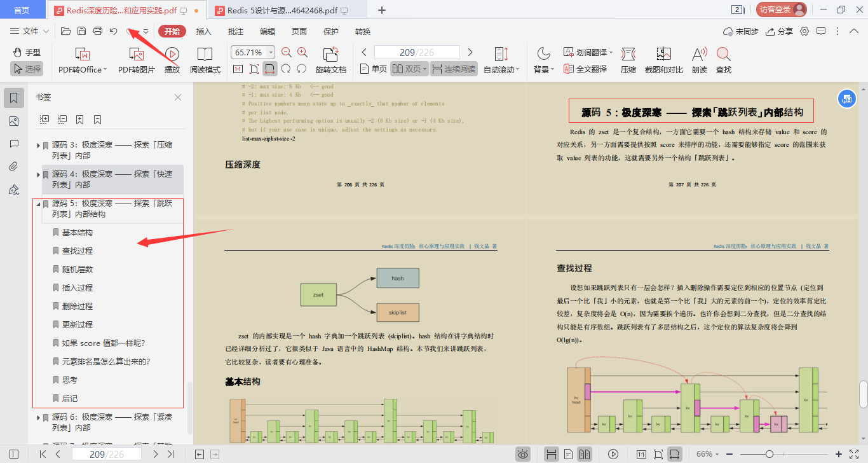Click 未同步 sync status button

click(x=741, y=31)
